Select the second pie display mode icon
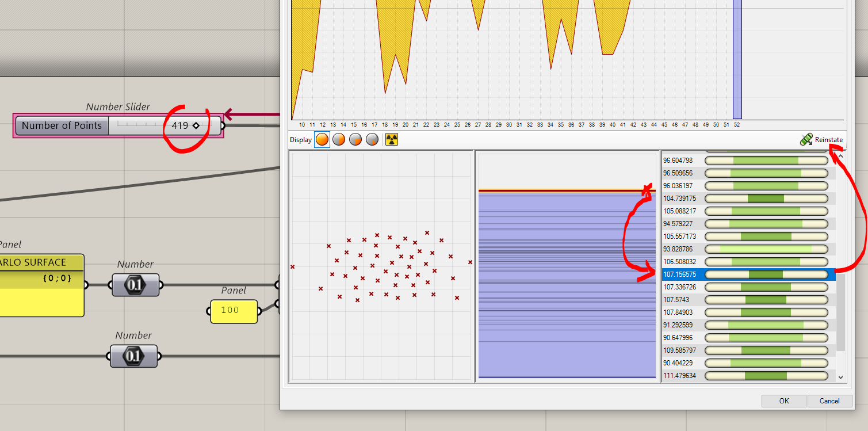 click(x=339, y=140)
